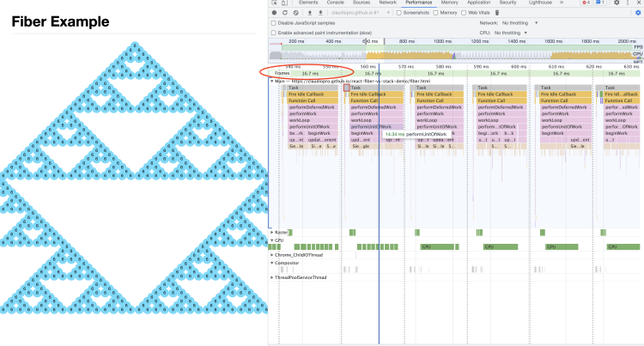The image size is (644, 346).
Task: Collapse the Main thread track
Action: pyautogui.click(x=272, y=82)
